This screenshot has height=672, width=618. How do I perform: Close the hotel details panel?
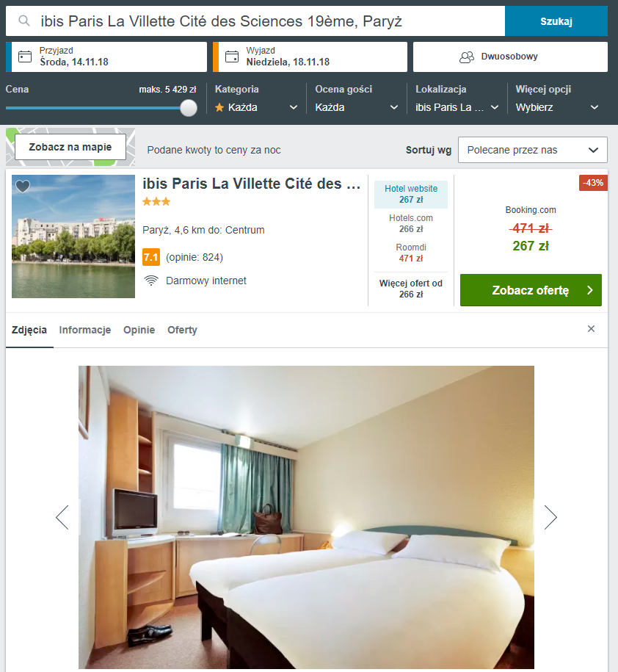[591, 329]
